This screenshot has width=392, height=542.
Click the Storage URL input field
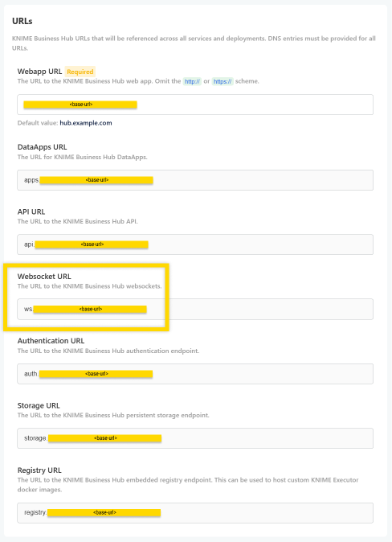(195, 438)
